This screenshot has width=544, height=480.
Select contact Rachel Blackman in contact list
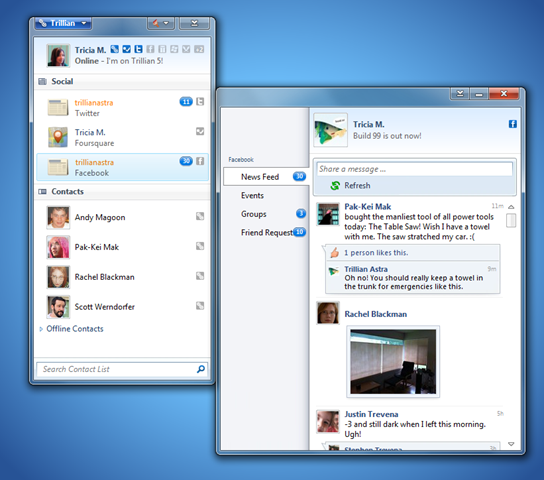[122, 277]
